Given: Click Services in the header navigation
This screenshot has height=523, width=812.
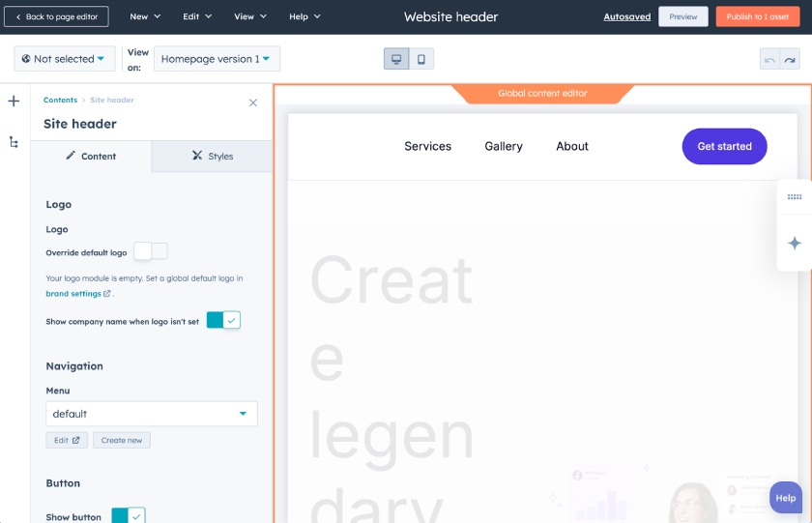Looking at the screenshot, I should pyautogui.click(x=427, y=147).
